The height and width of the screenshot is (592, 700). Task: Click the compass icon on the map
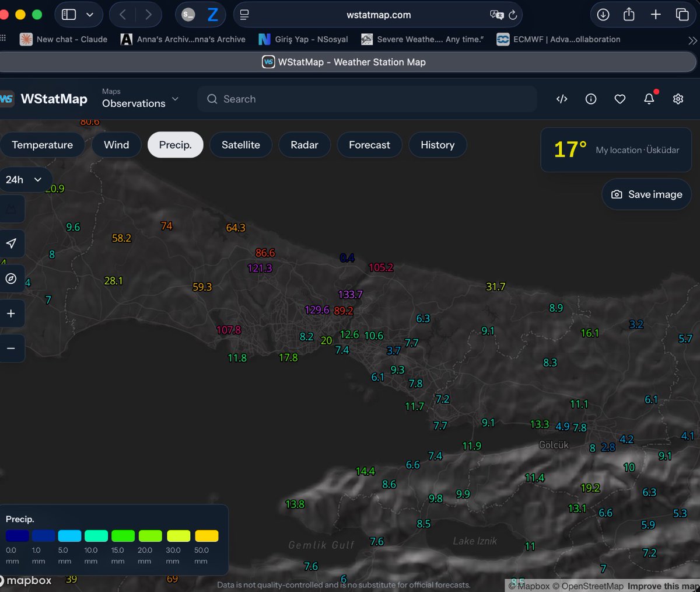(x=11, y=278)
